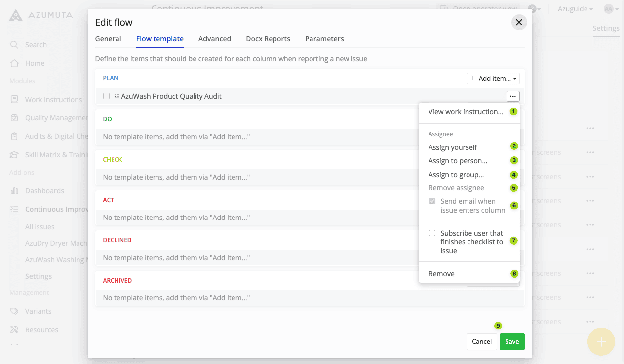
Task: Select Assign to person menu entry
Action: pos(458,161)
